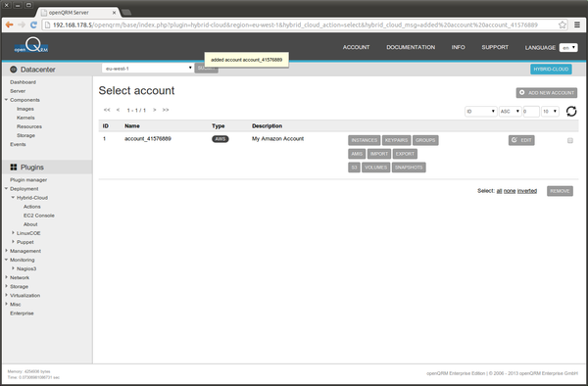
Task: Bookmark page with the star icon
Action: coord(563,24)
